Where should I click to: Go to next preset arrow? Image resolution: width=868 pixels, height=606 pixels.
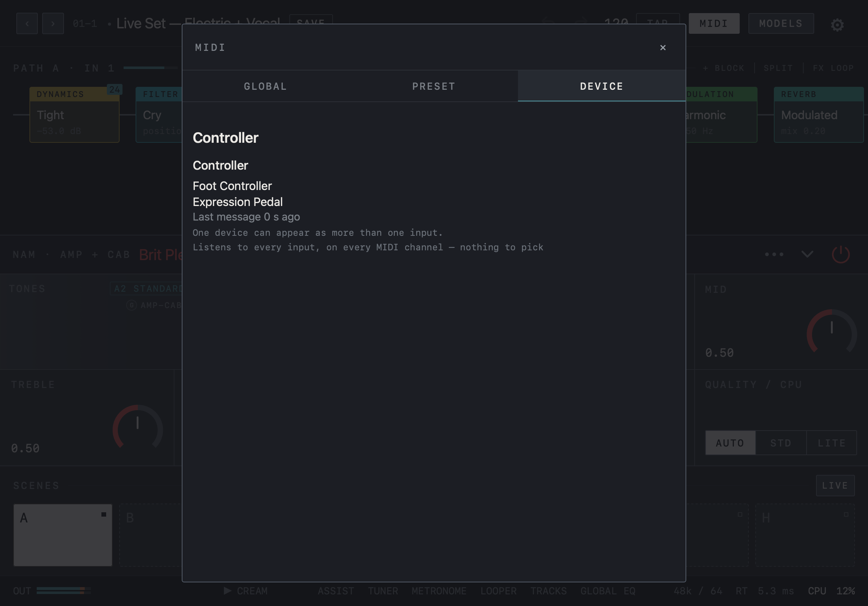(53, 23)
